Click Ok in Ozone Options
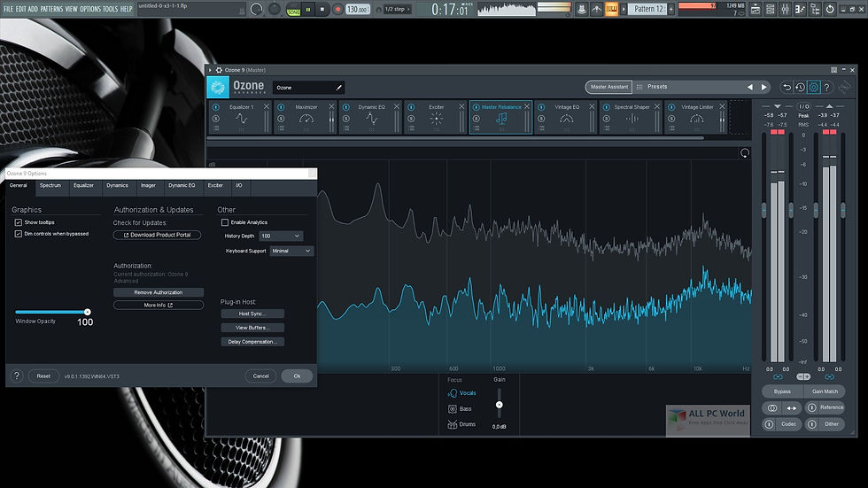 [297, 376]
